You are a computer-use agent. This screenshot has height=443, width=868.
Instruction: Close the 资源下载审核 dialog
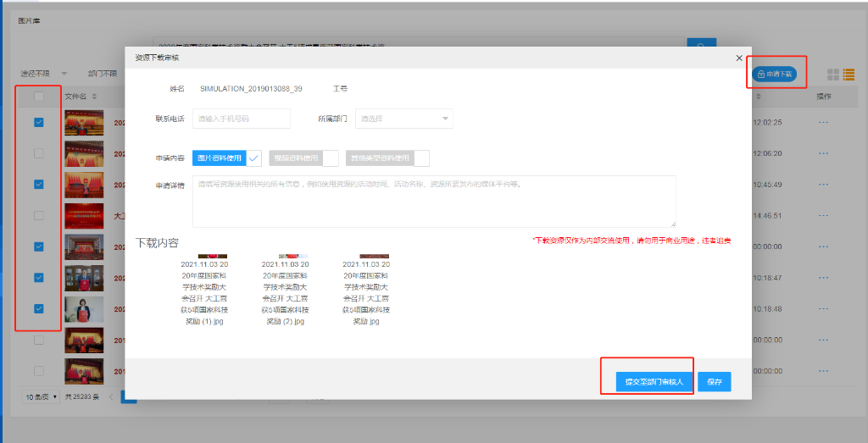738,58
